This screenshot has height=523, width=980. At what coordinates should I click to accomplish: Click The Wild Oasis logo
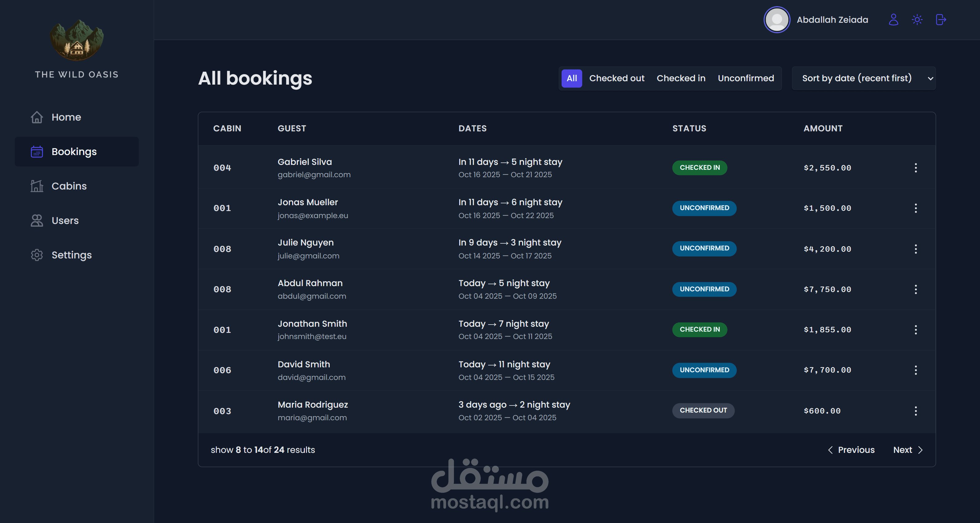click(x=77, y=40)
